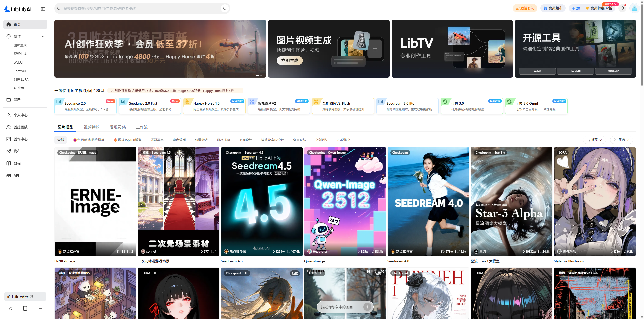This screenshot has width=644, height=319.
Task: Toggle dark mode moon icon
Action: click(10, 308)
